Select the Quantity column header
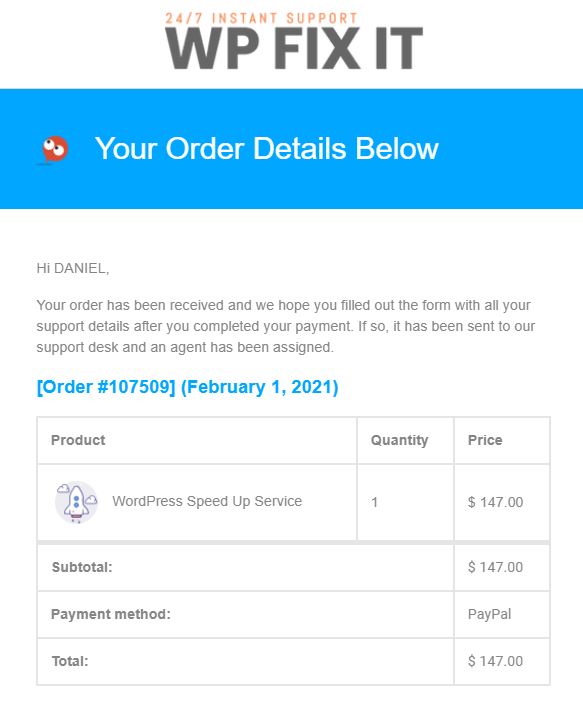The image size is (583, 712). click(400, 440)
